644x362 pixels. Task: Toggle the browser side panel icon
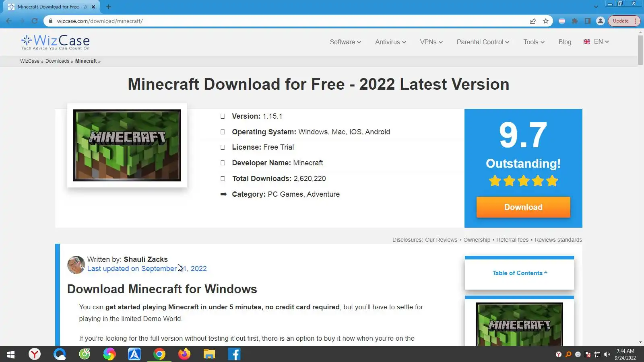[588, 21]
